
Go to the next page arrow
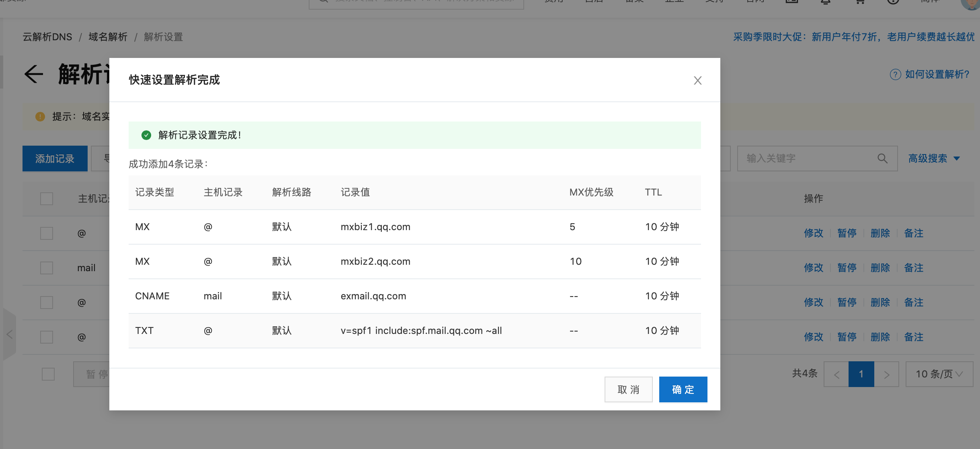(x=886, y=375)
